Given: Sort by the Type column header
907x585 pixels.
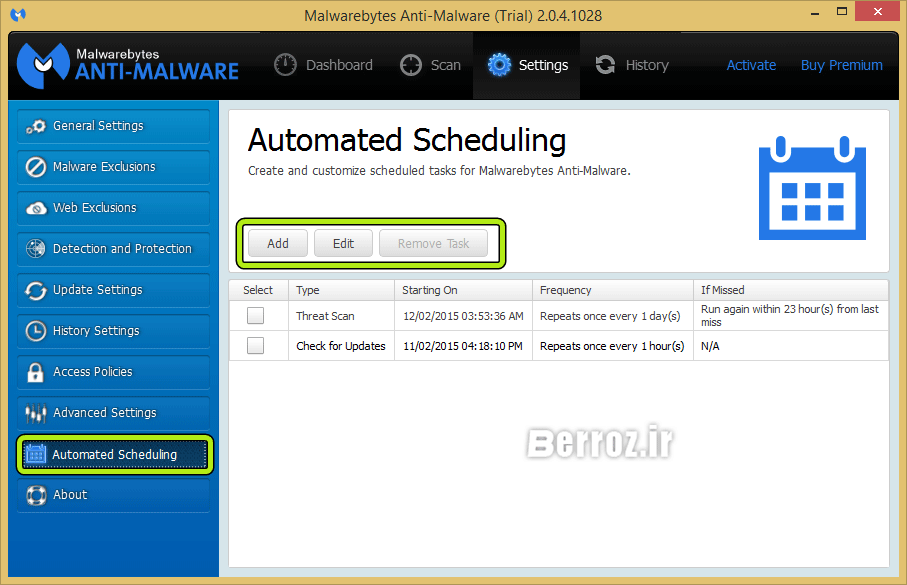Looking at the screenshot, I should [x=341, y=290].
